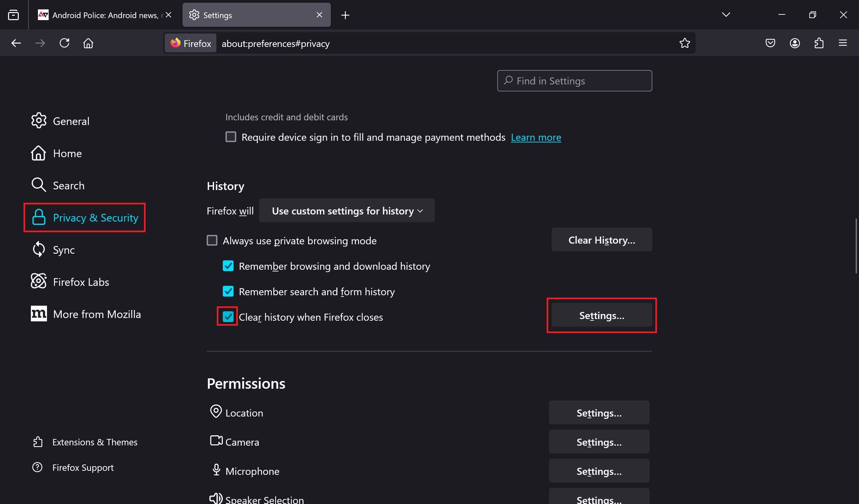Click the Privacy & Security lock icon
Screen dimensions: 859x504
(39, 218)
